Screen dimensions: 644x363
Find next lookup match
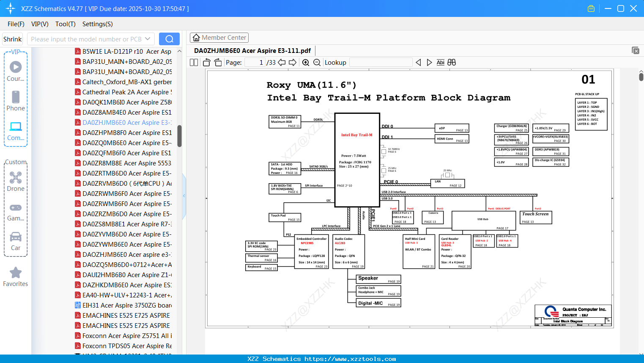429,63
